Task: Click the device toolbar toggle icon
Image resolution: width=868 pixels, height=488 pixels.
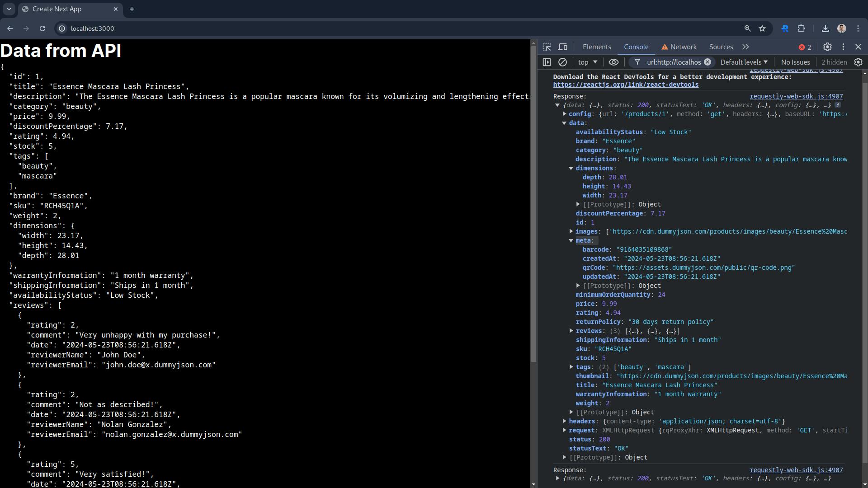Action: (x=562, y=47)
